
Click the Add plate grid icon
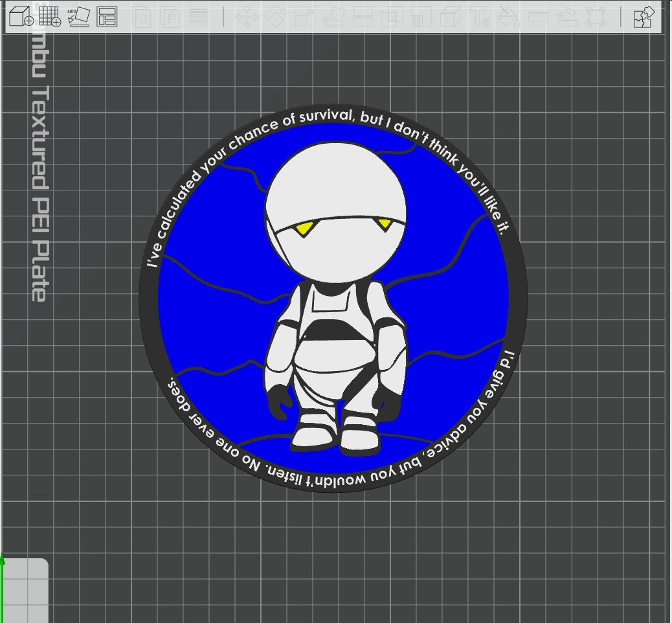click(x=50, y=17)
